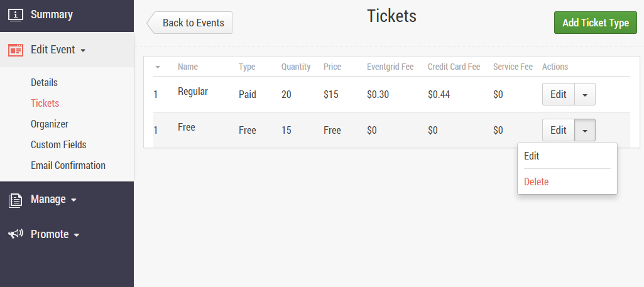Click the Edit Event calendar icon
Image resolution: width=644 pixels, height=287 pixels.
[x=16, y=50]
